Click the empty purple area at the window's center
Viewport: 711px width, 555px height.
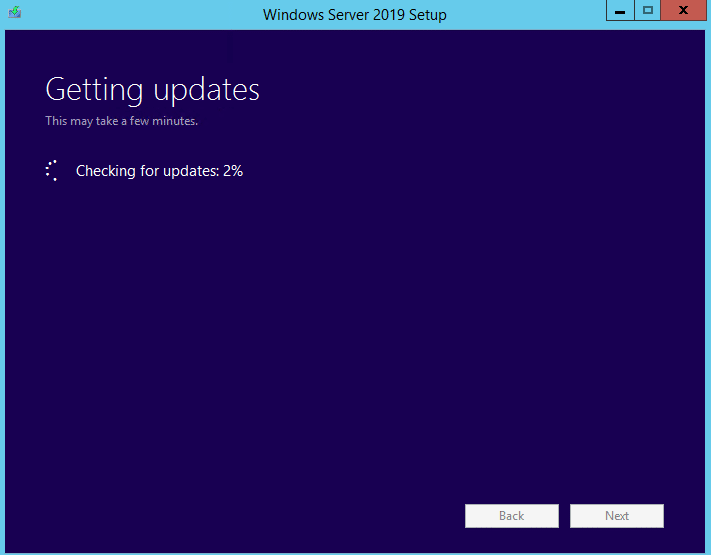click(x=355, y=300)
